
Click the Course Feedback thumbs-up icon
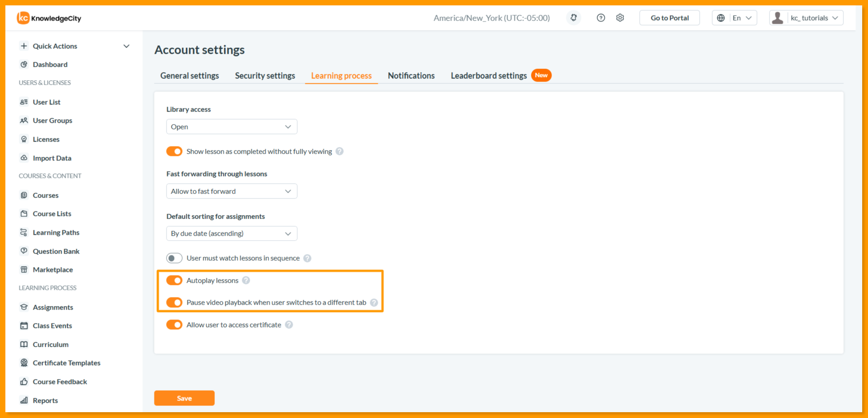24,381
